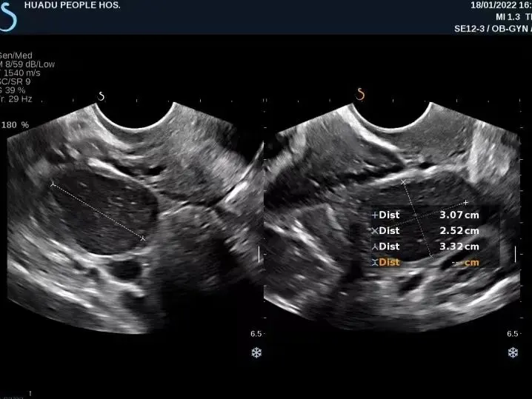The width and height of the screenshot is (532, 399).
Task: Click the 6.5 depth label under right image
Action: tap(512, 334)
